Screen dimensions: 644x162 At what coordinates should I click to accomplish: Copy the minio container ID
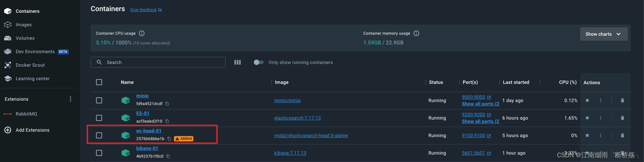point(167,104)
